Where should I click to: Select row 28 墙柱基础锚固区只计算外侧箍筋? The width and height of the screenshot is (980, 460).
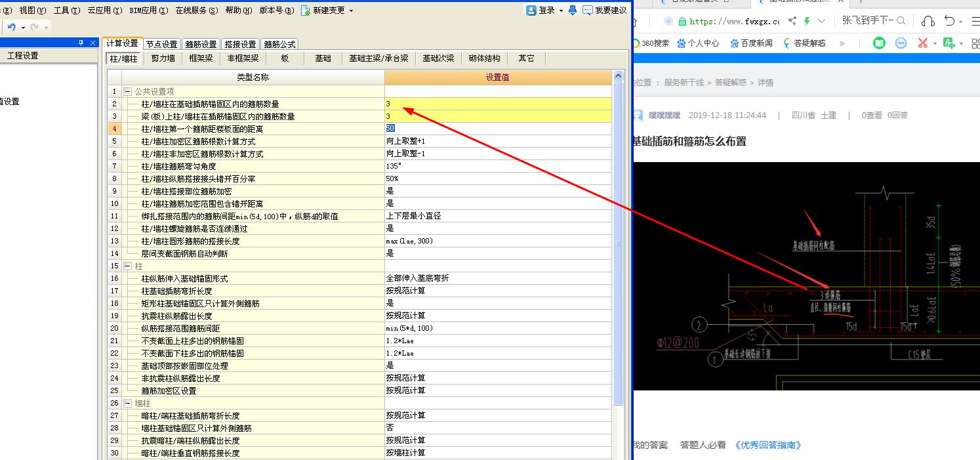point(359,428)
